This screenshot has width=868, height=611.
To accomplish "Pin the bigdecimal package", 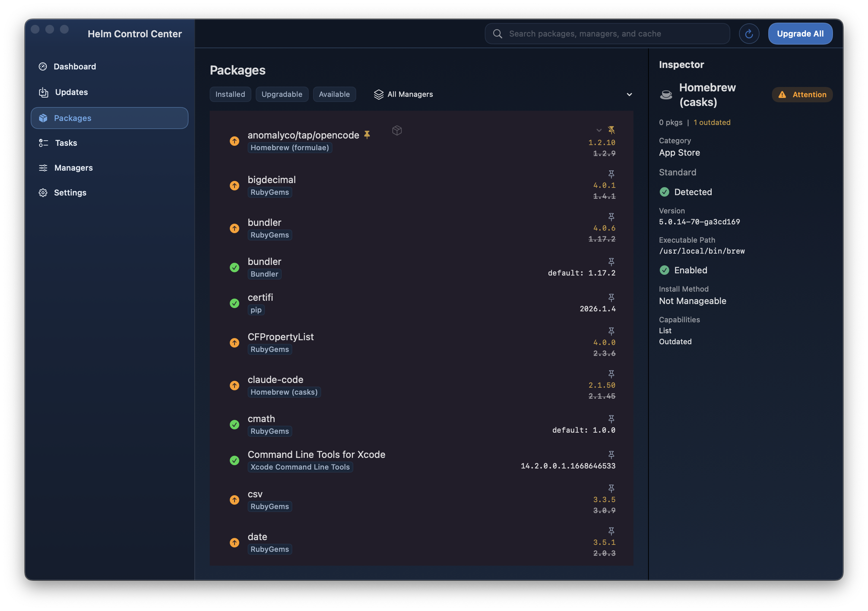I will (611, 174).
